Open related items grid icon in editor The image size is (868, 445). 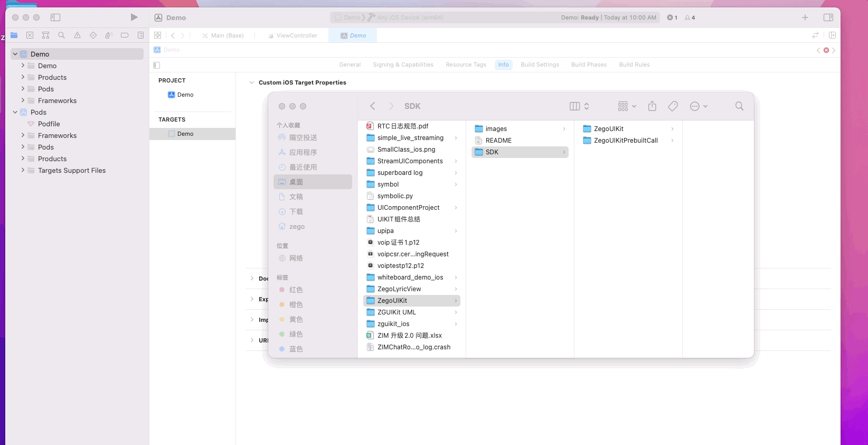[157, 35]
